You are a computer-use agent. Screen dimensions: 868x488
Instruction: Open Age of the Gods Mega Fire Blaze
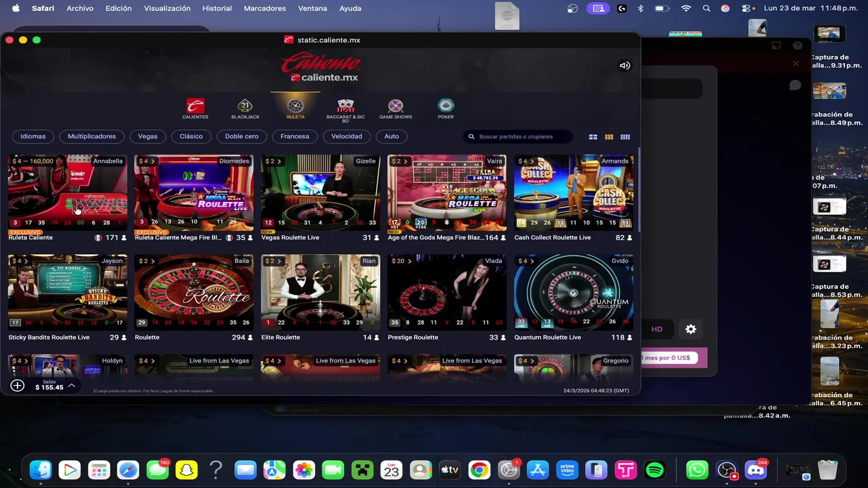[x=447, y=192]
